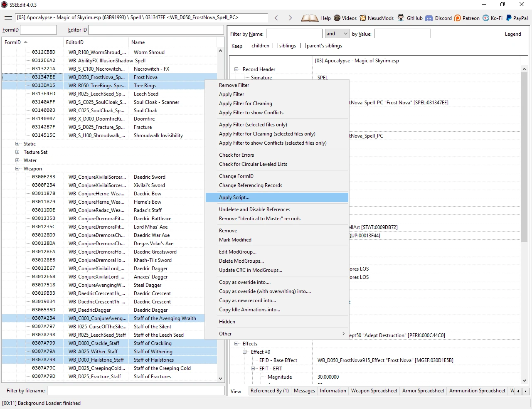Click the record view scroll-up arrow
532x409 pixels.
tap(524, 69)
